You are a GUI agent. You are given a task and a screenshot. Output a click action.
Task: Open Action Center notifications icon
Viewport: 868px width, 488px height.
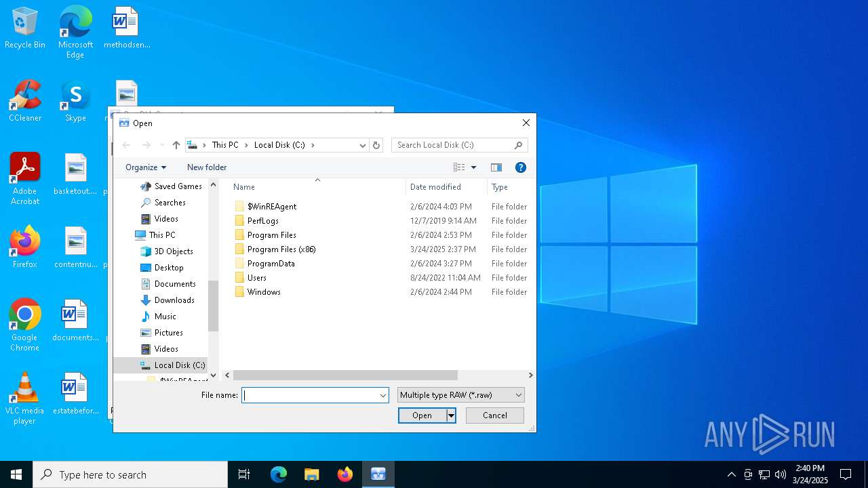[x=846, y=474]
